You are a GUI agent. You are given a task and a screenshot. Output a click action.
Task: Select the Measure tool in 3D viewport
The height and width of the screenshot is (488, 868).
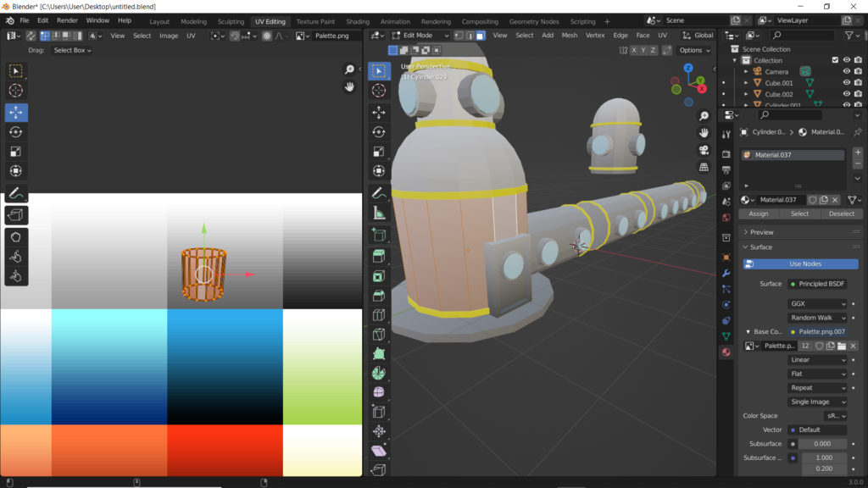click(378, 213)
